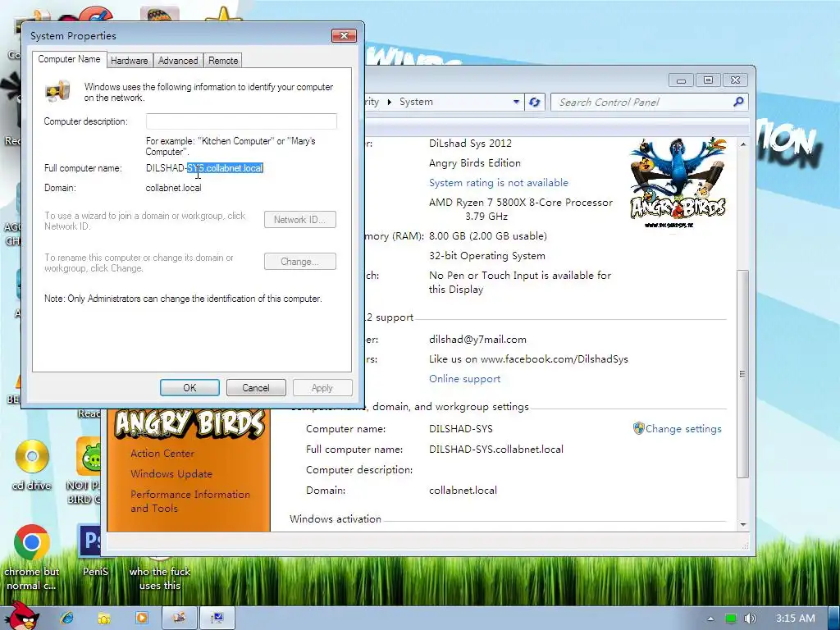Click the disabled Change button
Image resolution: width=840 pixels, height=630 pixels.
300,262
